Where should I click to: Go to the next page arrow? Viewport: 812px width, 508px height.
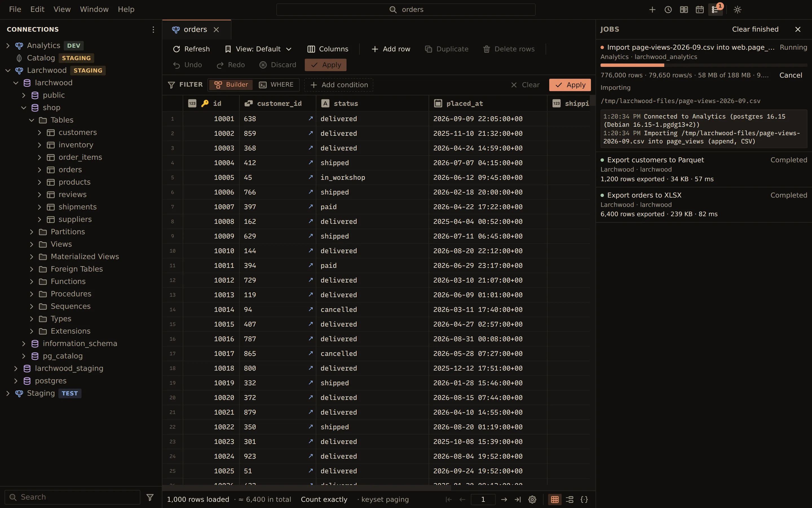pos(504,500)
